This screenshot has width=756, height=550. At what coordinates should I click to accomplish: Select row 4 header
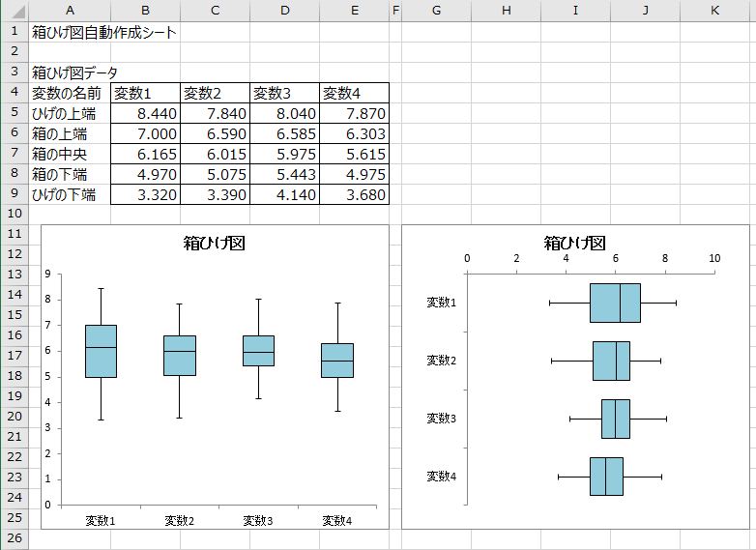pyautogui.click(x=15, y=92)
